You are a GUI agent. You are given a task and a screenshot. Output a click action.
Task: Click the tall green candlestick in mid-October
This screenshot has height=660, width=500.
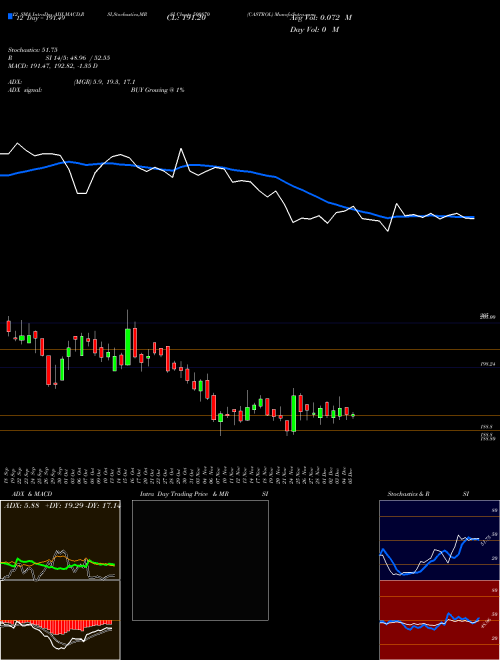point(128,346)
